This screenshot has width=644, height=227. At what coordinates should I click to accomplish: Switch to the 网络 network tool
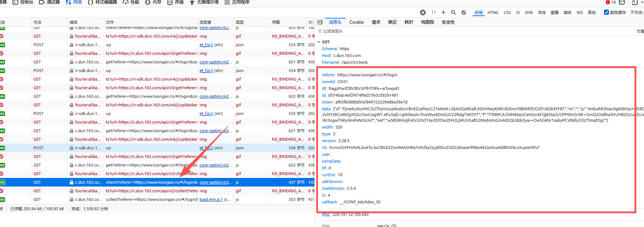pyautogui.click(x=74, y=2)
